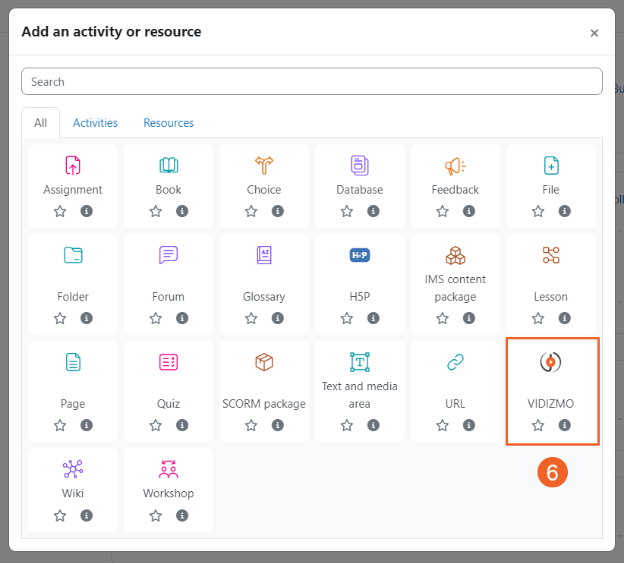624x564 pixels.
Task: Pick the VIDIZMO activity icon
Action: 550,363
